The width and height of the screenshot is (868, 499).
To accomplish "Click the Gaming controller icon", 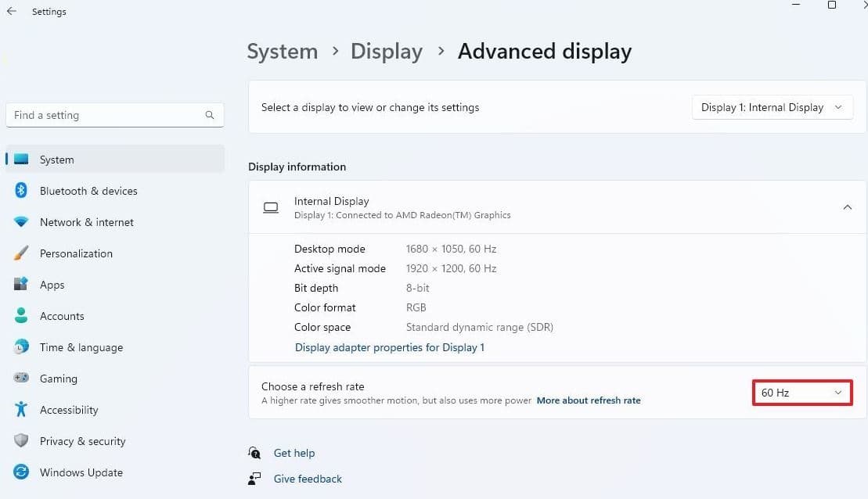I will (22, 379).
